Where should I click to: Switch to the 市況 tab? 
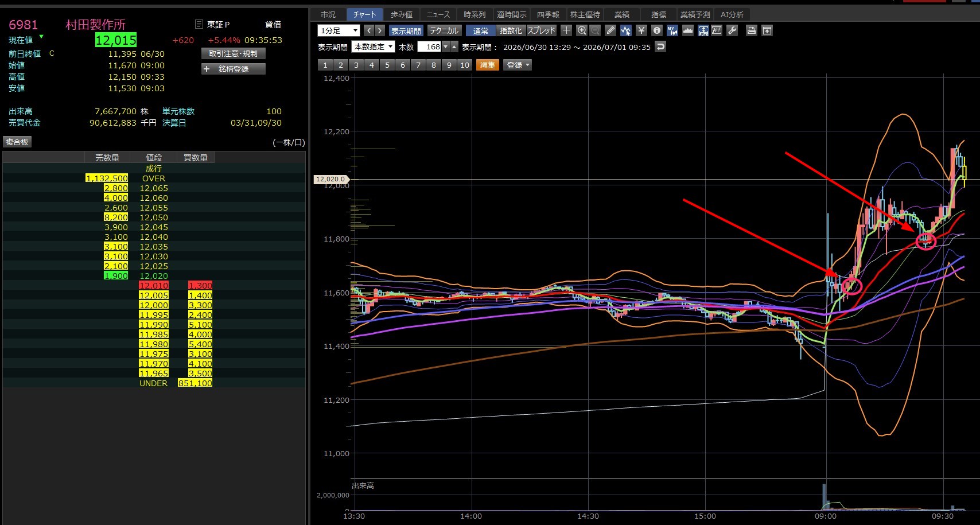tap(328, 14)
